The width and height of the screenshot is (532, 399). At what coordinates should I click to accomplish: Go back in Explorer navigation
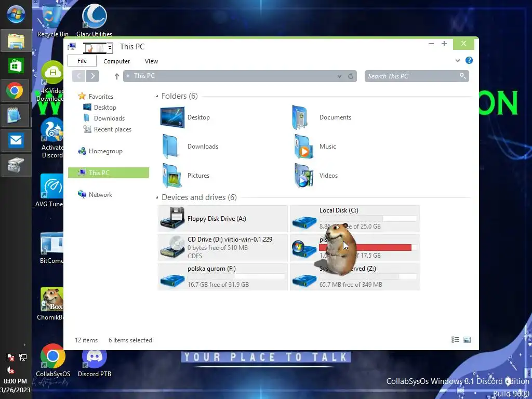coord(79,76)
